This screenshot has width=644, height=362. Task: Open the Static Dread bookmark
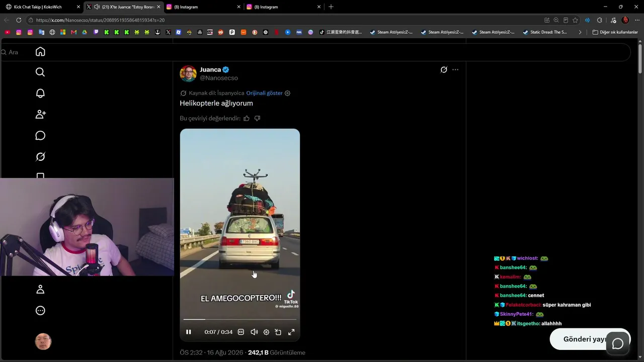545,32
